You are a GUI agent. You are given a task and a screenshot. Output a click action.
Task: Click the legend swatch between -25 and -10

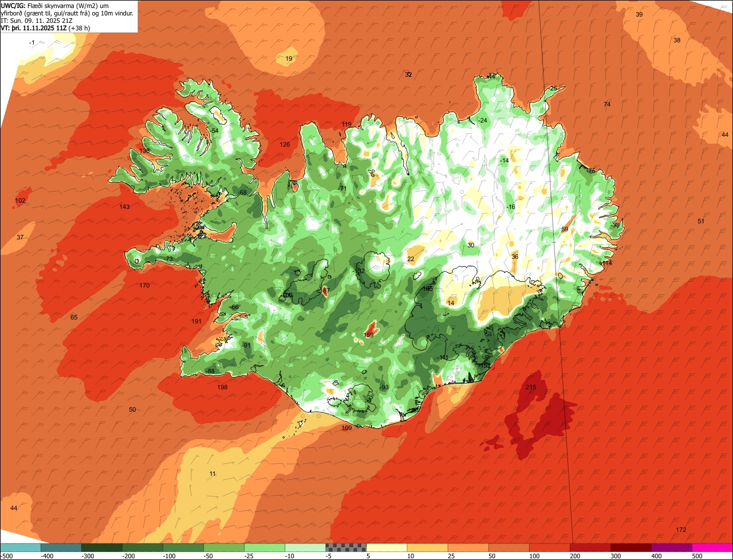(x=264, y=547)
